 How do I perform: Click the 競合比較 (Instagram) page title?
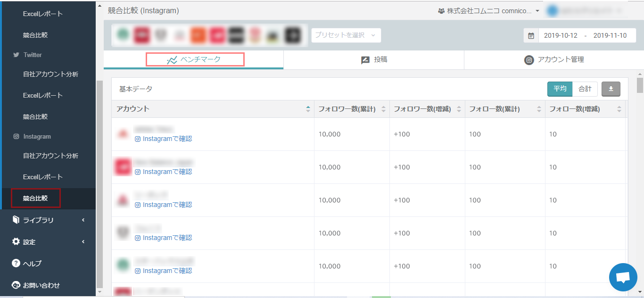[143, 10]
